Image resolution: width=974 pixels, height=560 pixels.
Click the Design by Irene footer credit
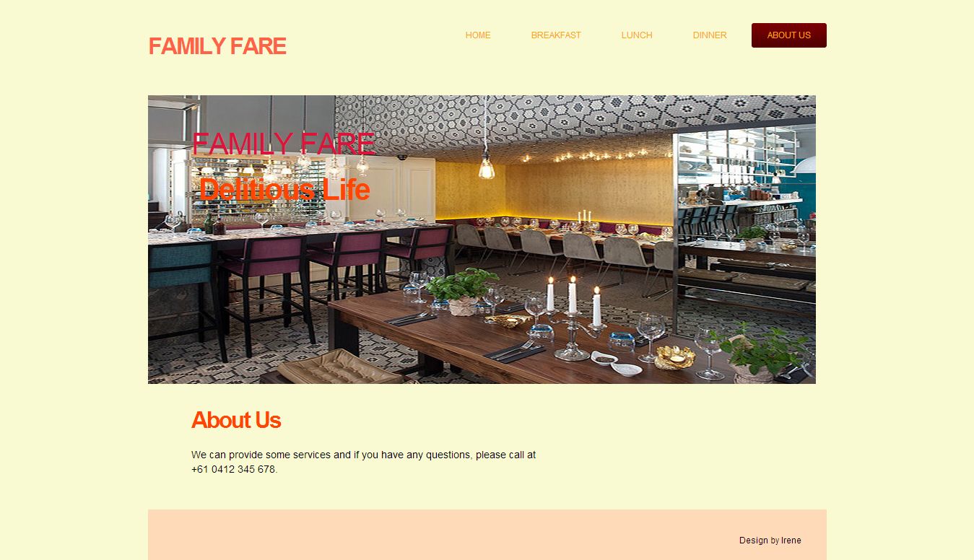point(770,541)
